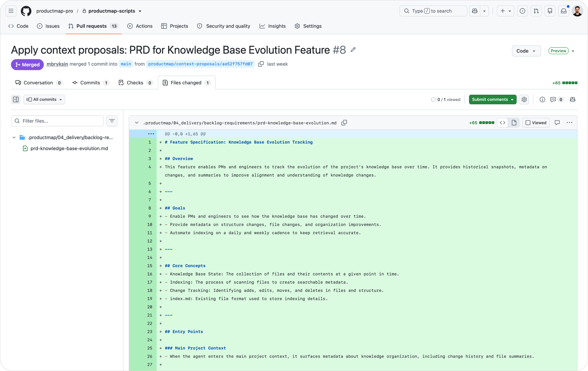Open pull requests icon in header
588x371 pixels.
tap(536, 11)
